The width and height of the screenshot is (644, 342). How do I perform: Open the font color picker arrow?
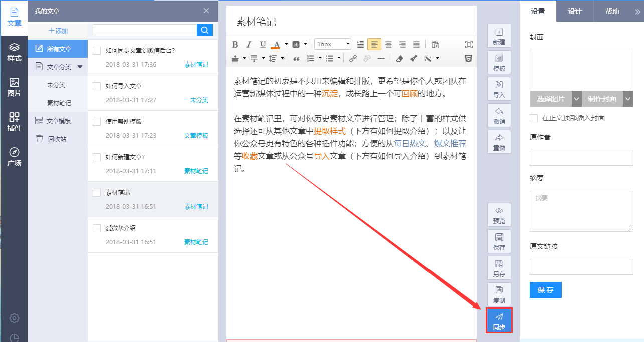pyautogui.click(x=286, y=44)
